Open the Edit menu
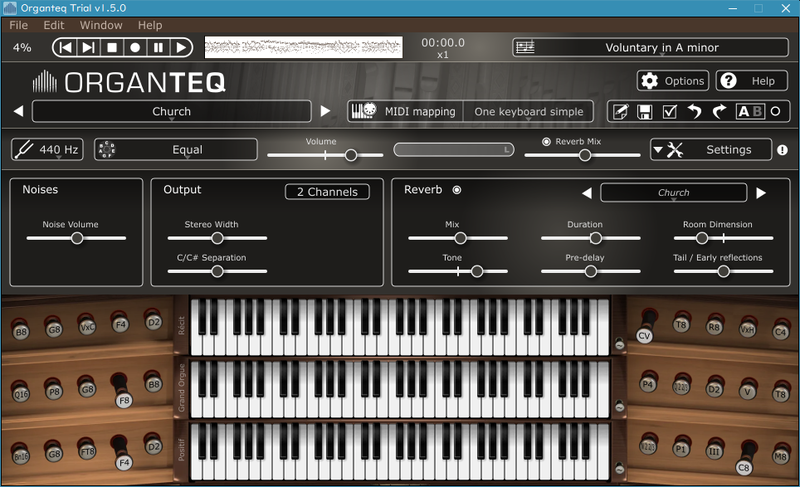Image resolution: width=800 pixels, height=487 pixels. click(x=54, y=25)
